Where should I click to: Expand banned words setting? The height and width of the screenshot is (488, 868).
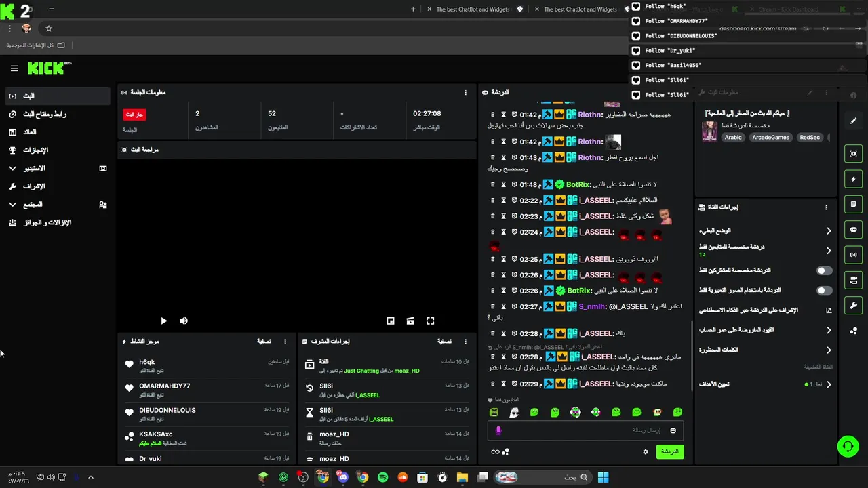click(829, 350)
